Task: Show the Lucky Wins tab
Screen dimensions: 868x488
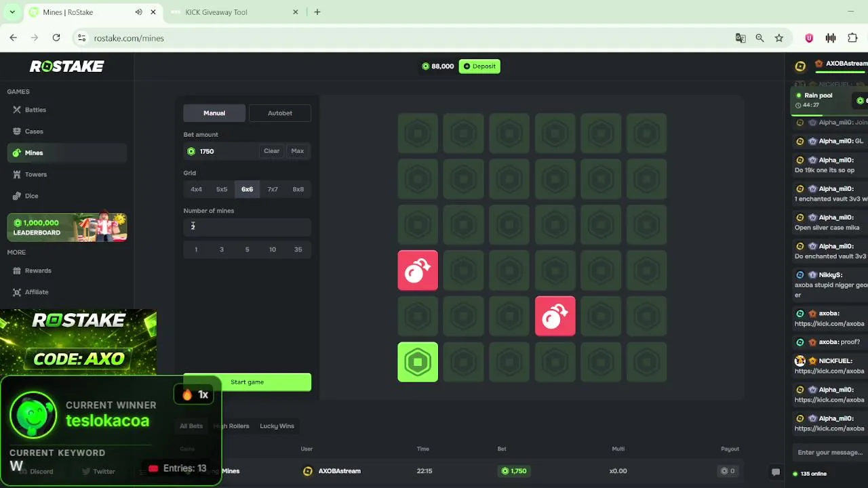Action: pyautogui.click(x=277, y=426)
